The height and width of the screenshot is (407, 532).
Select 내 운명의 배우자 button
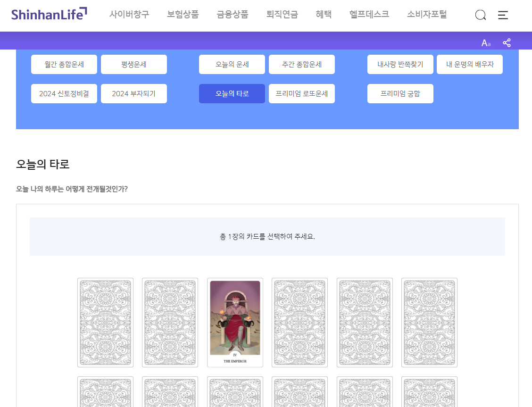[x=470, y=65]
